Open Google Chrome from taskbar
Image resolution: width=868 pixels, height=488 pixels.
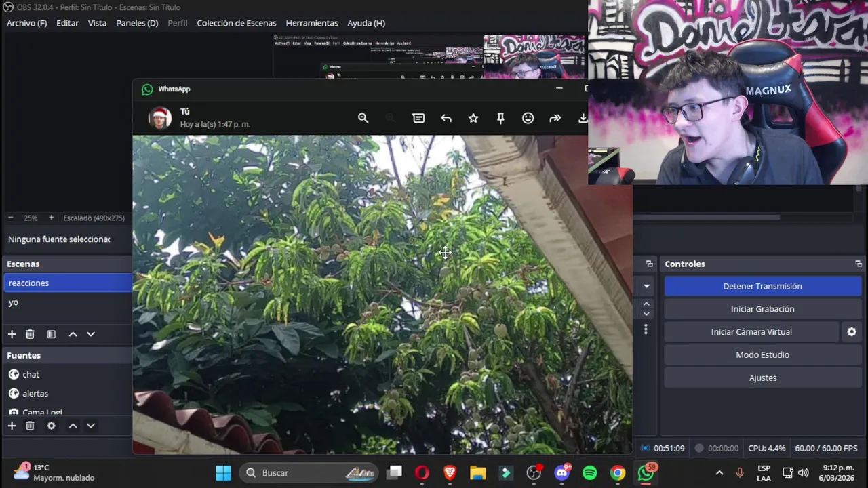617,472
